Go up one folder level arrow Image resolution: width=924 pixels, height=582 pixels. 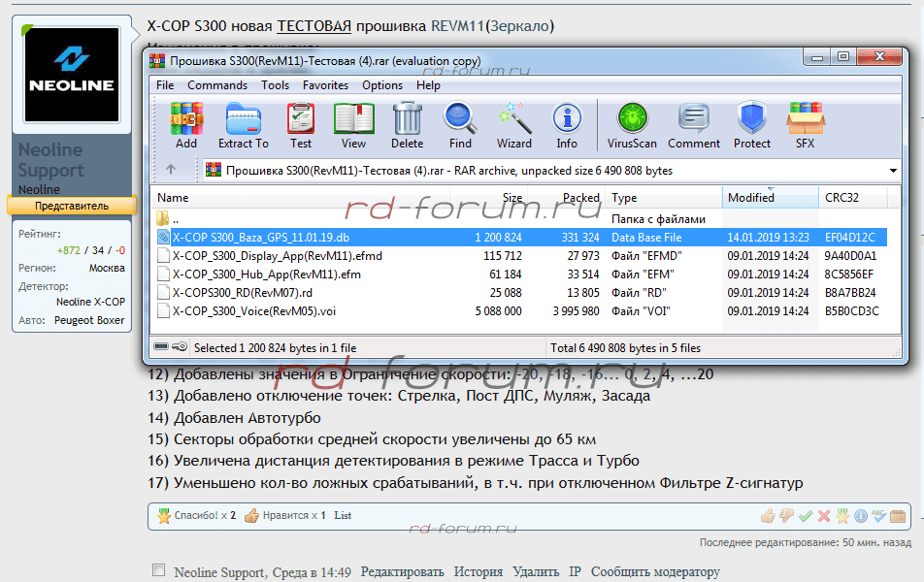(x=171, y=170)
